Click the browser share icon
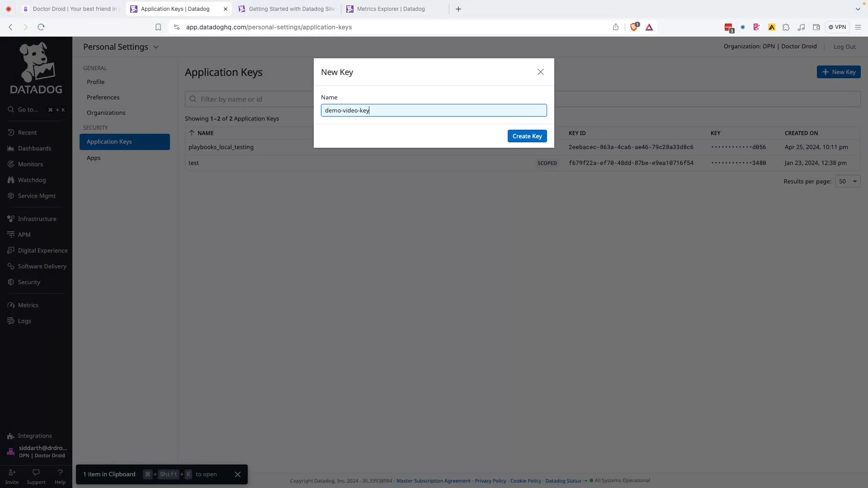The width and height of the screenshot is (868, 488). pos(616,27)
